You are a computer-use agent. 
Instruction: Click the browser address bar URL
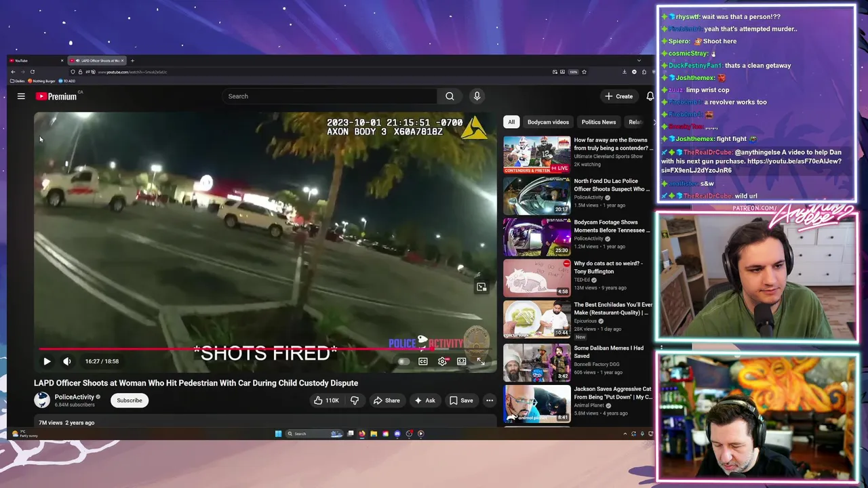(x=132, y=72)
